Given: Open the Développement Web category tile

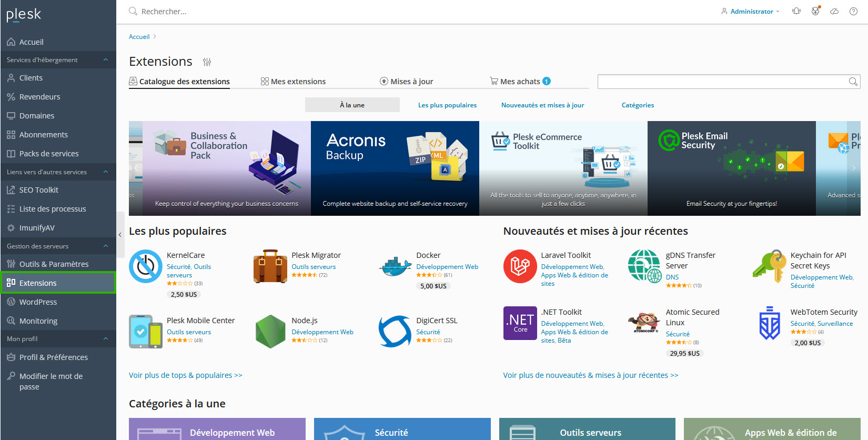Looking at the screenshot, I should point(217,429).
